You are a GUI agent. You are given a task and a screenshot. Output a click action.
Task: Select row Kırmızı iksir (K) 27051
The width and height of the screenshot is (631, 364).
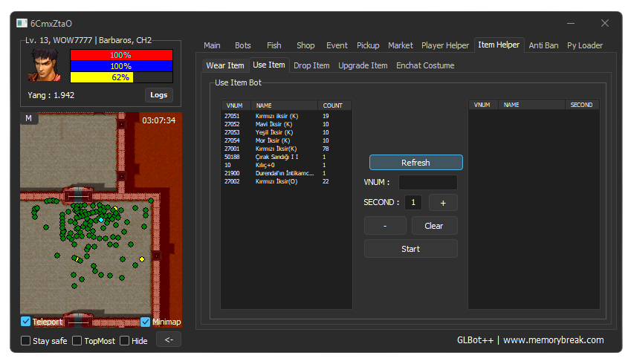(x=286, y=116)
